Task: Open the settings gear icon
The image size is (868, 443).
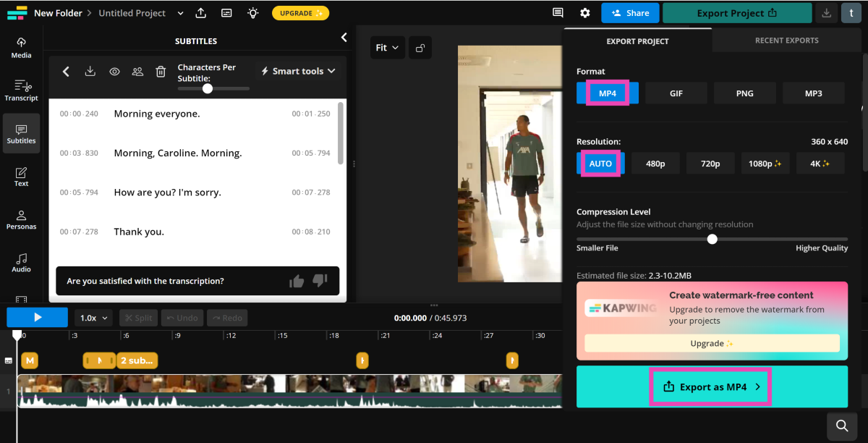Action: [x=585, y=13]
